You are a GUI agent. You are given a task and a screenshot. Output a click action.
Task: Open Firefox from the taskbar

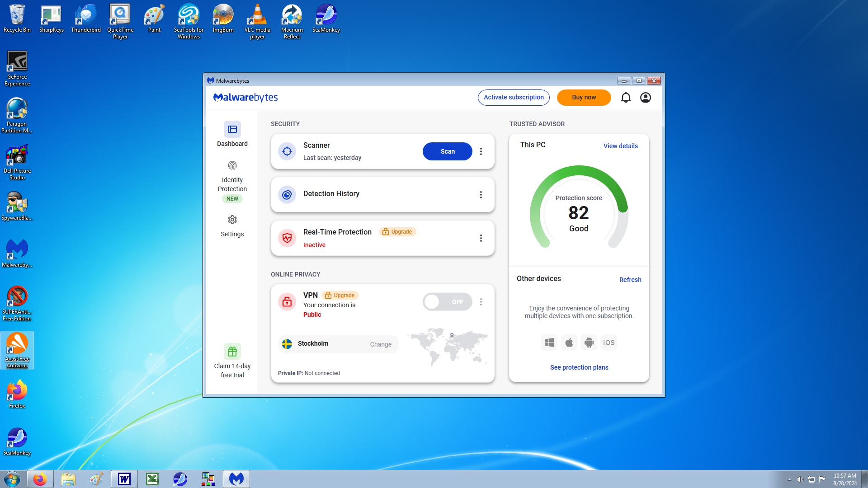click(x=40, y=479)
